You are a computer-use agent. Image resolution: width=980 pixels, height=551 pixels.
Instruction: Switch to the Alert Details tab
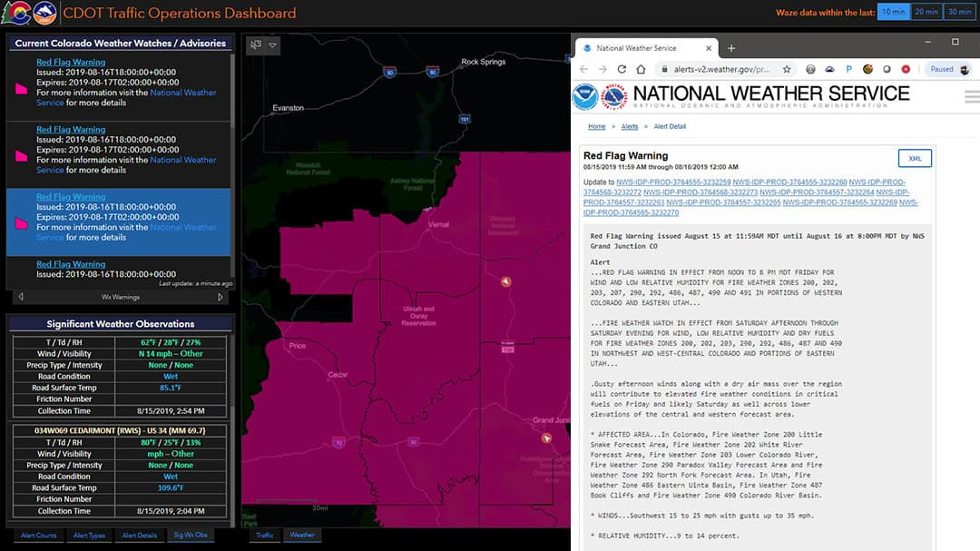pyautogui.click(x=140, y=536)
